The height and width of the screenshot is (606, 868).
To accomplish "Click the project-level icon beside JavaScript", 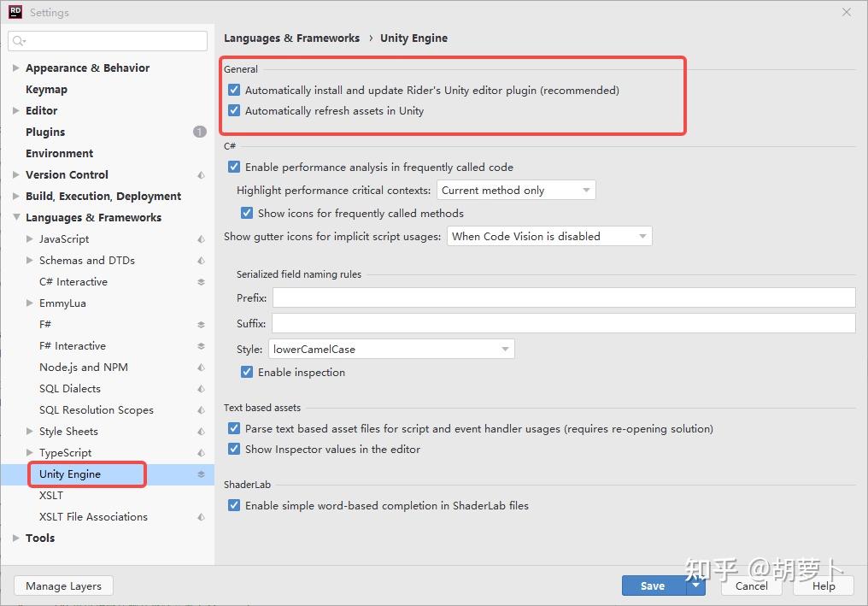I will (201, 239).
